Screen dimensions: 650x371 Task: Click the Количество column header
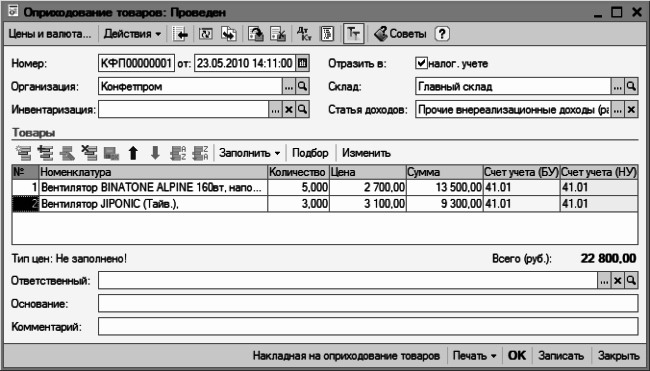coord(298,172)
